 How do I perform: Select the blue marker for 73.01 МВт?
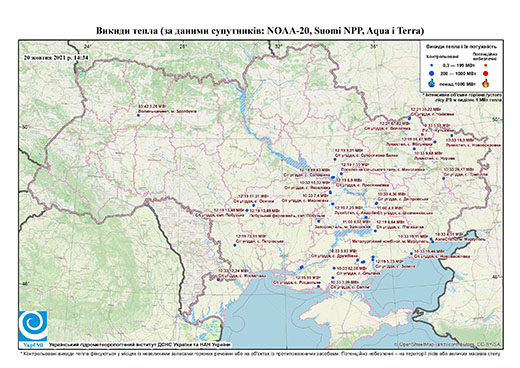pos(234,245)
